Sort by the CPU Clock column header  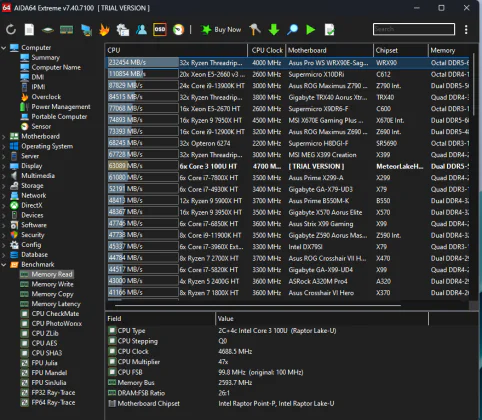267,50
